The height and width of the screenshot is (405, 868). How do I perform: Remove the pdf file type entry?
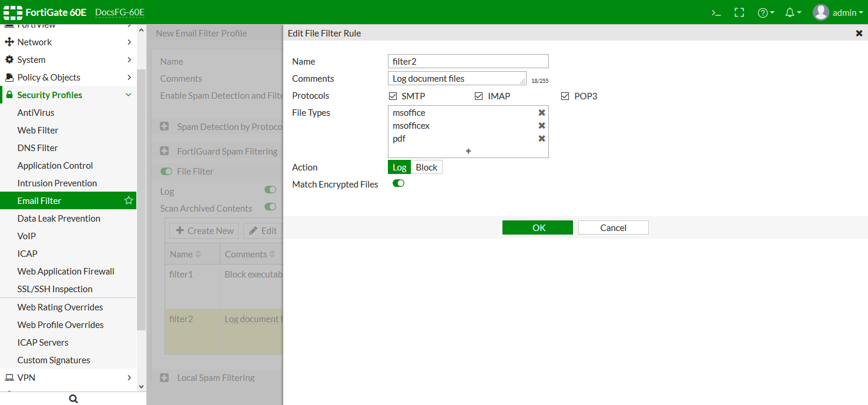tap(541, 138)
